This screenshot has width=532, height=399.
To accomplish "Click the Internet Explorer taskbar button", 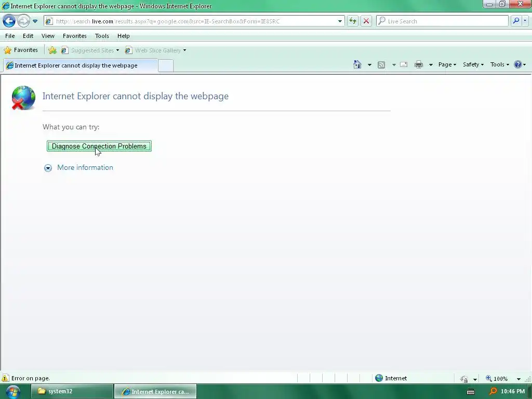I will [155, 392].
